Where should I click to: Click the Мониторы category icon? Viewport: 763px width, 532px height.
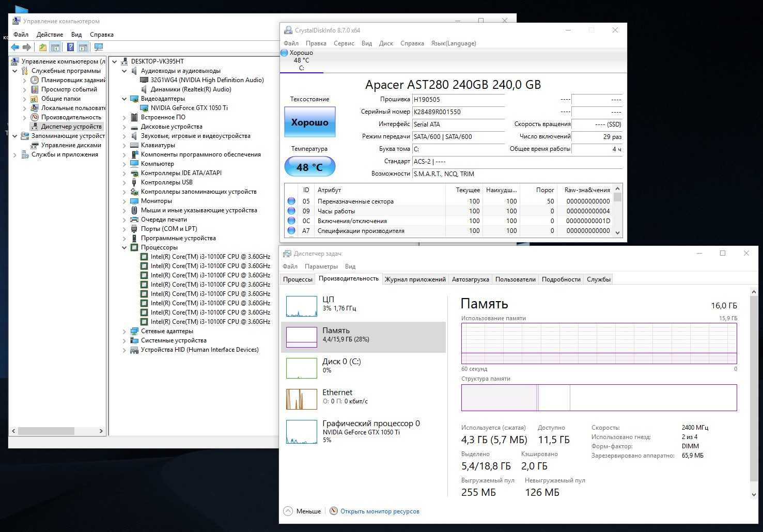(134, 201)
